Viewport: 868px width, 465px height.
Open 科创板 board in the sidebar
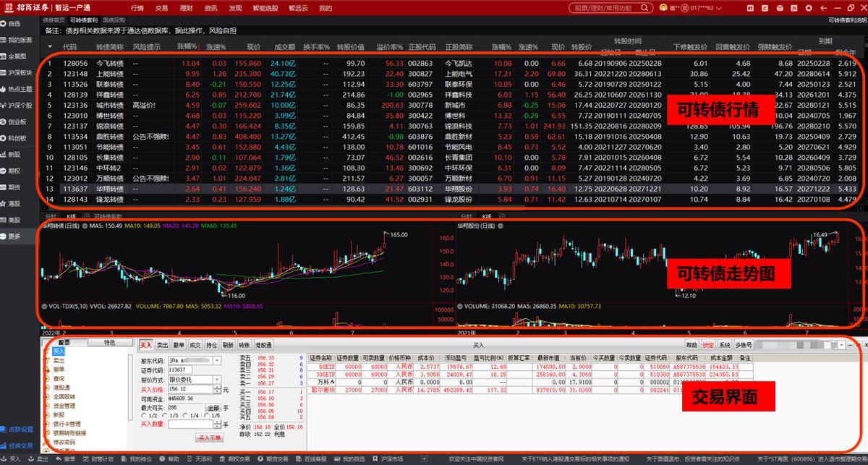(15, 138)
